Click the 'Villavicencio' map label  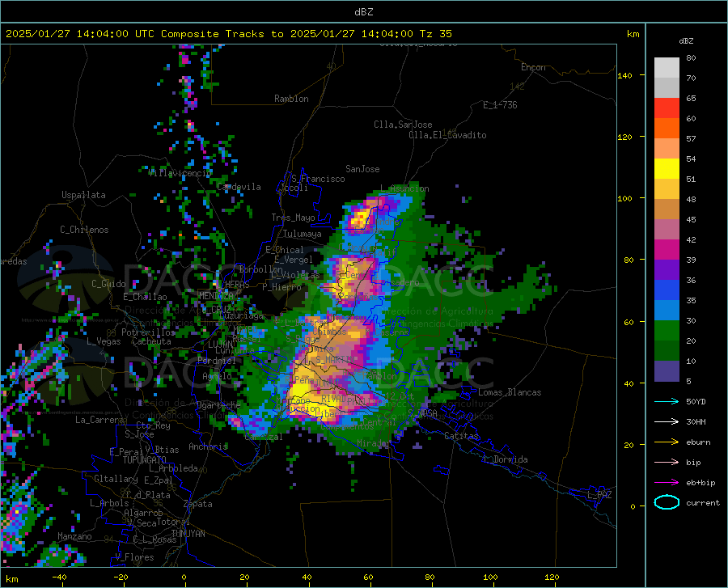pos(180,173)
